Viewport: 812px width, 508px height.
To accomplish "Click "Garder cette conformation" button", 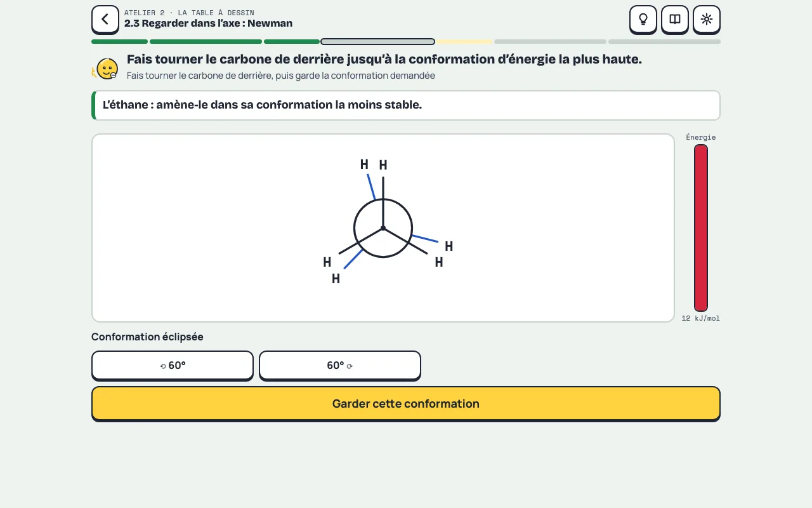I will point(406,404).
